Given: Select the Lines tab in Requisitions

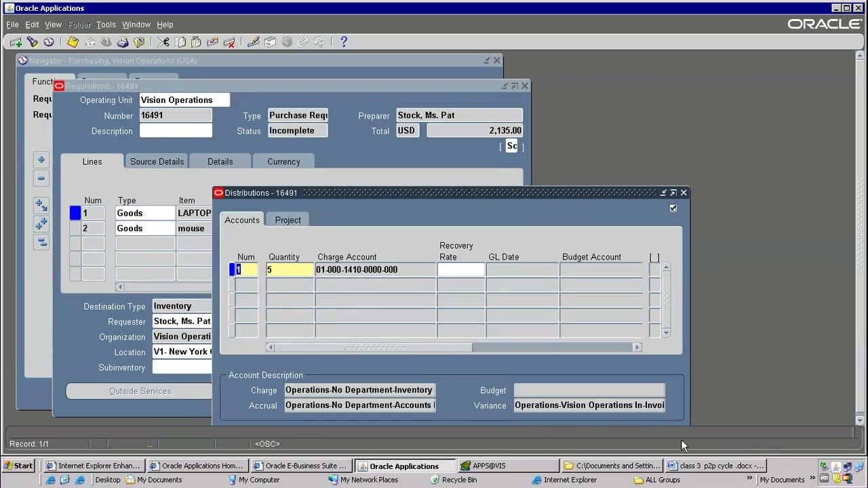Looking at the screenshot, I should click(x=92, y=161).
